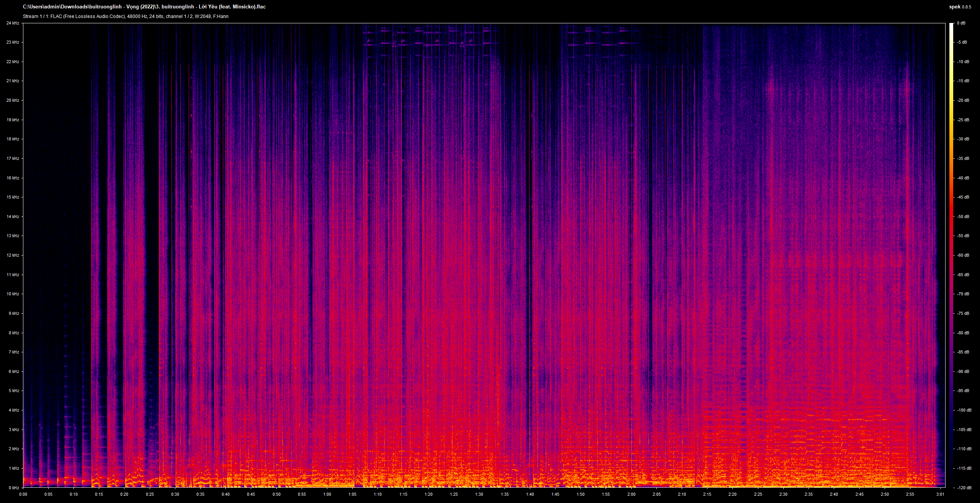The height and width of the screenshot is (503, 980).
Task: Click the '23 kHz' frequency axis label
Action: click(x=13, y=42)
